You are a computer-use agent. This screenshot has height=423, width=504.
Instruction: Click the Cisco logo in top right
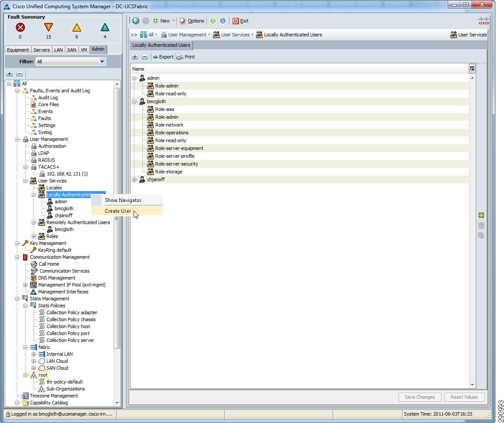[x=484, y=21]
